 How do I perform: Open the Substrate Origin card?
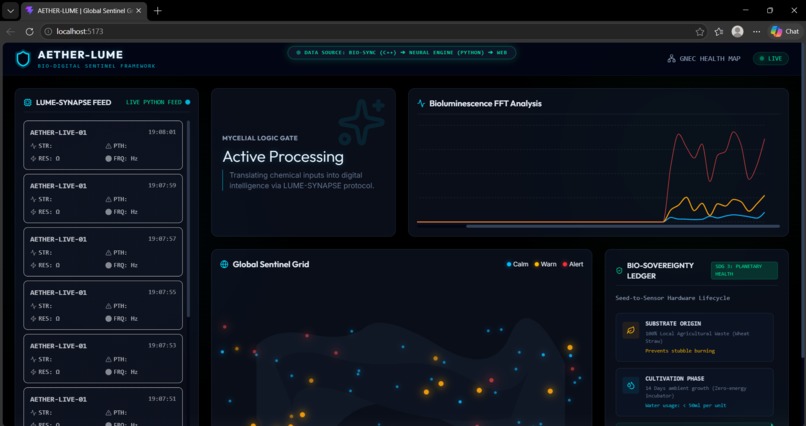694,338
